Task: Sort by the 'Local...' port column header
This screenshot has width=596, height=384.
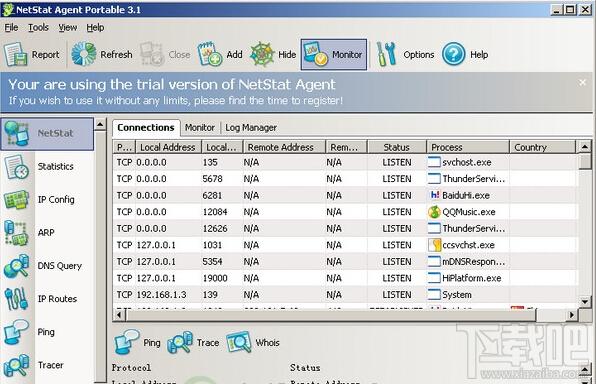Action: [222, 147]
